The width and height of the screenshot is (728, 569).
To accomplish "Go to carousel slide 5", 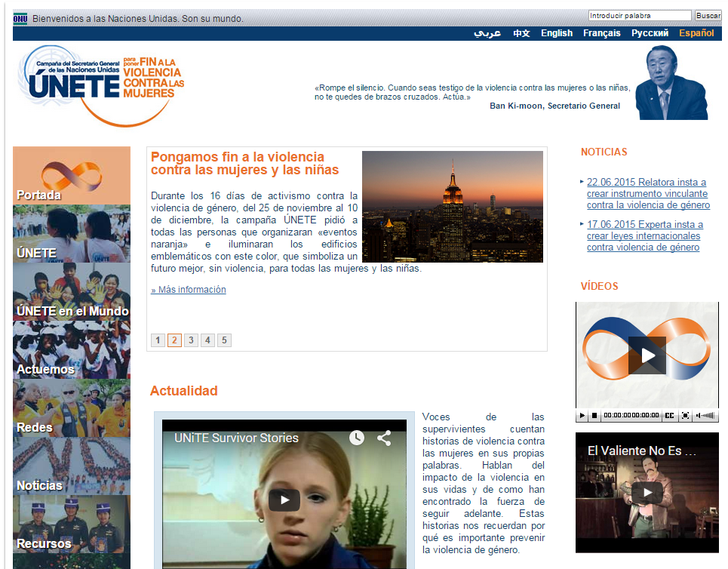I will pos(224,340).
